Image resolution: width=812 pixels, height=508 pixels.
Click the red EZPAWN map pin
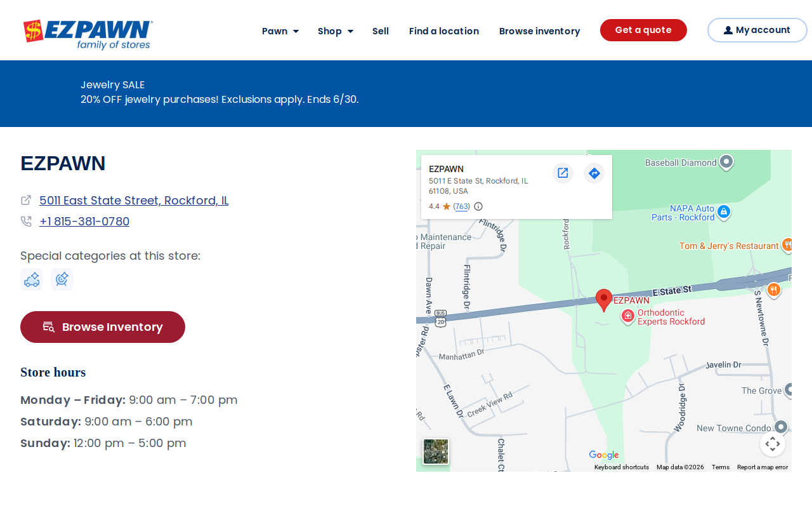(x=604, y=300)
